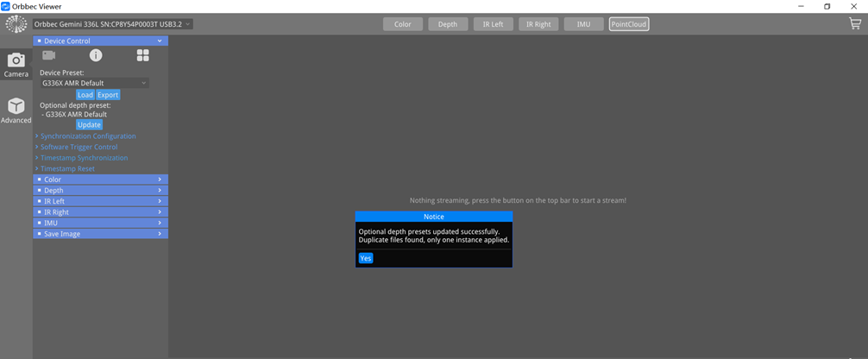Image resolution: width=868 pixels, height=359 pixels.
Task: Toggle the Color stream button
Action: coord(403,24)
